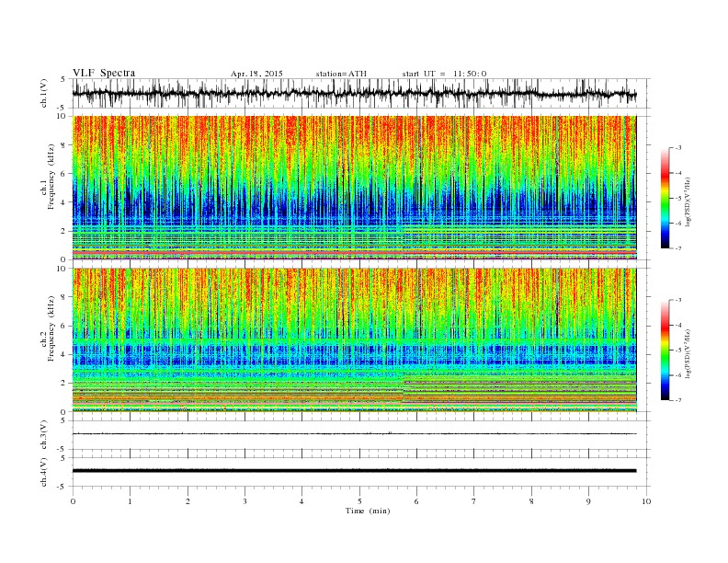This screenshot has width=728, height=563.
Task: Click the log(PSD) label beside ch.1 color bar
Action: (x=688, y=201)
